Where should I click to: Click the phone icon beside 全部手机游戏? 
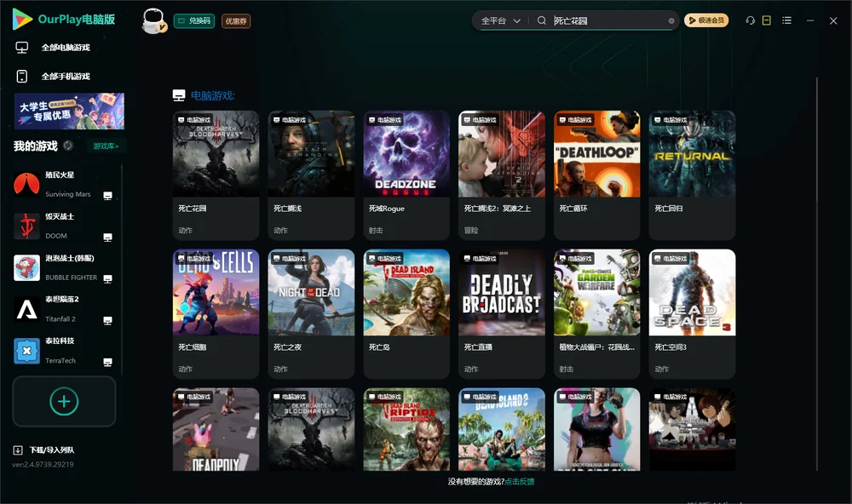[x=22, y=76]
